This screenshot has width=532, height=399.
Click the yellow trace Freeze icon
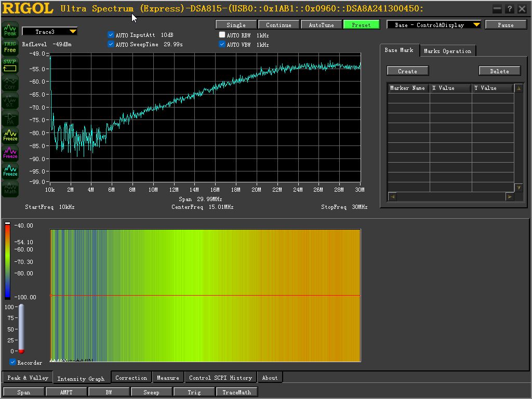pyautogui.click(x=10, y=136)
